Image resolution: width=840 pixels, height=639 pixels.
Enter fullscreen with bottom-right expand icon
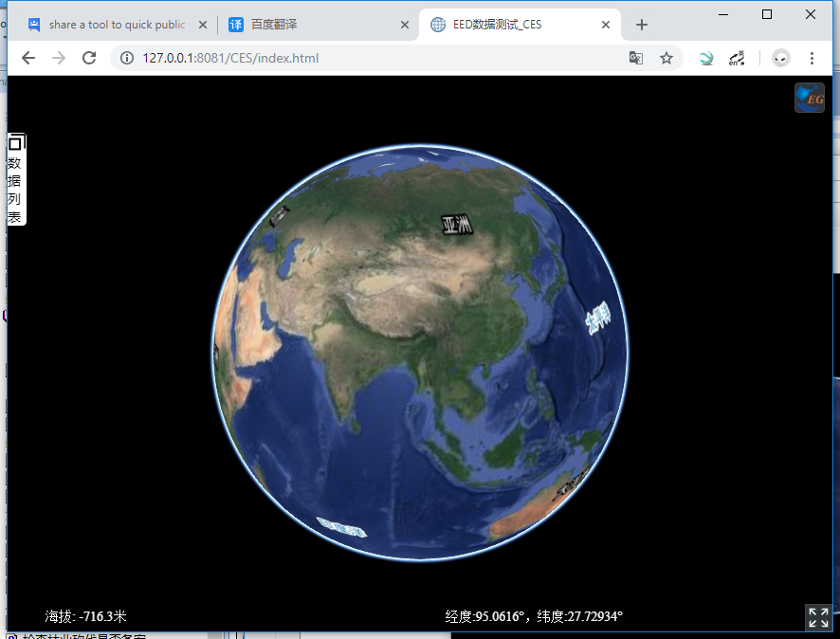[817, 617]
